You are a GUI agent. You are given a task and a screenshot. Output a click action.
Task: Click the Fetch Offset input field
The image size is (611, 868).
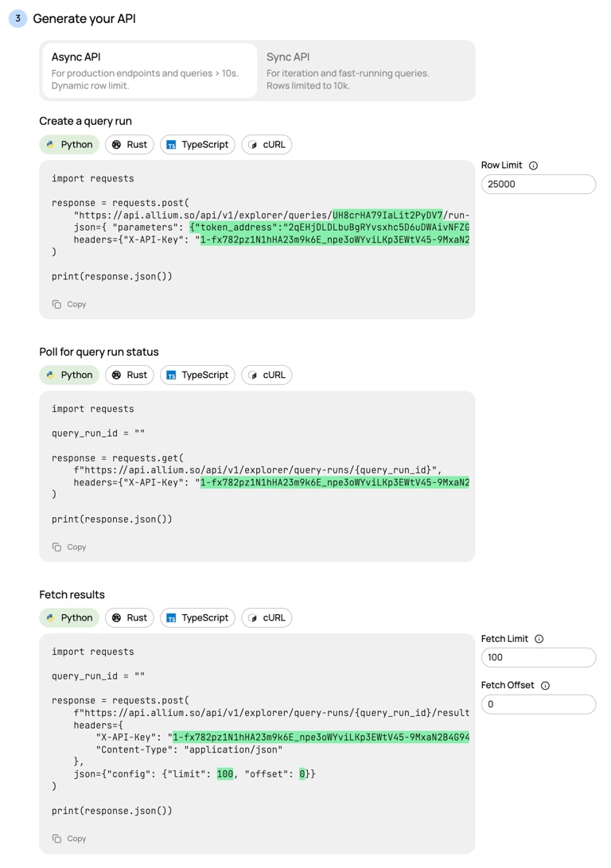(539, 704)
